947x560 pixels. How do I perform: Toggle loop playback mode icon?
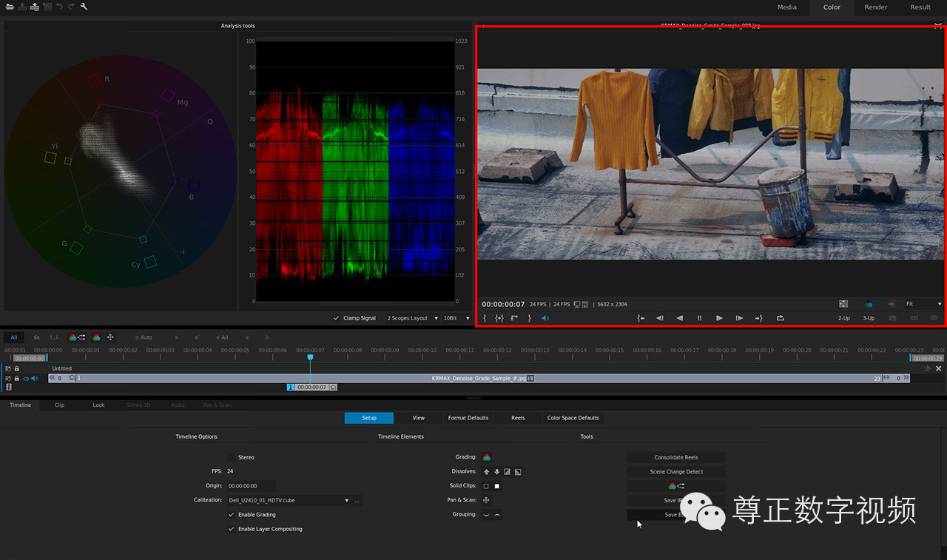[x=780, y=318]
